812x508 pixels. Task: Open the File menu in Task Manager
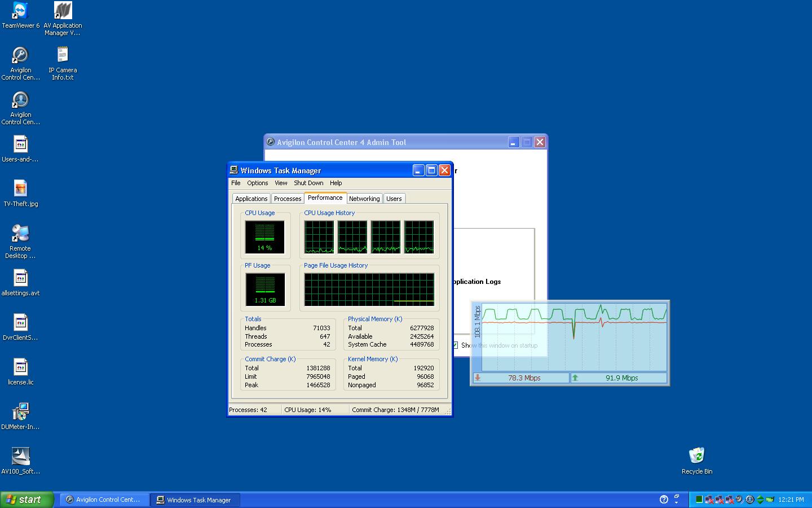[x=236, y=183]
